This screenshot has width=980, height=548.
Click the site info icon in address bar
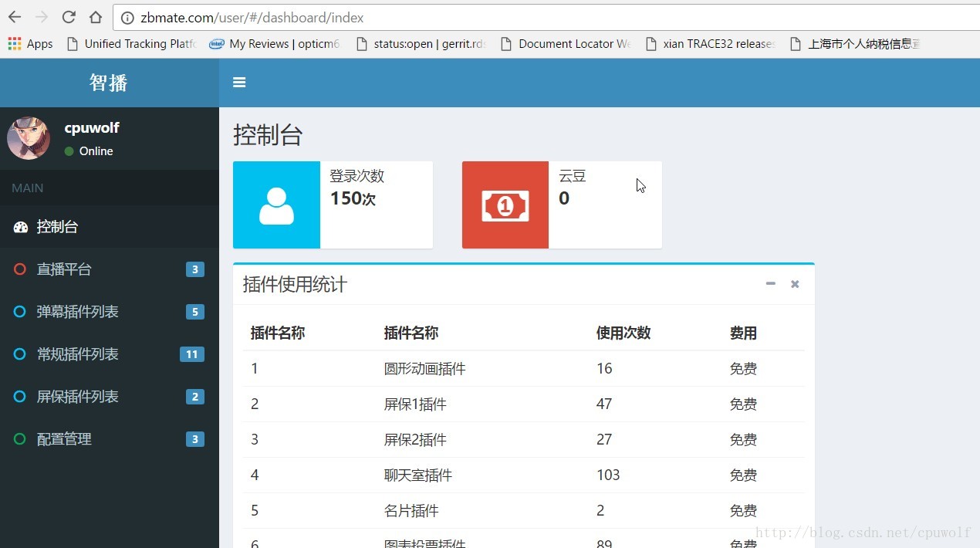click(x=127, y=18)
